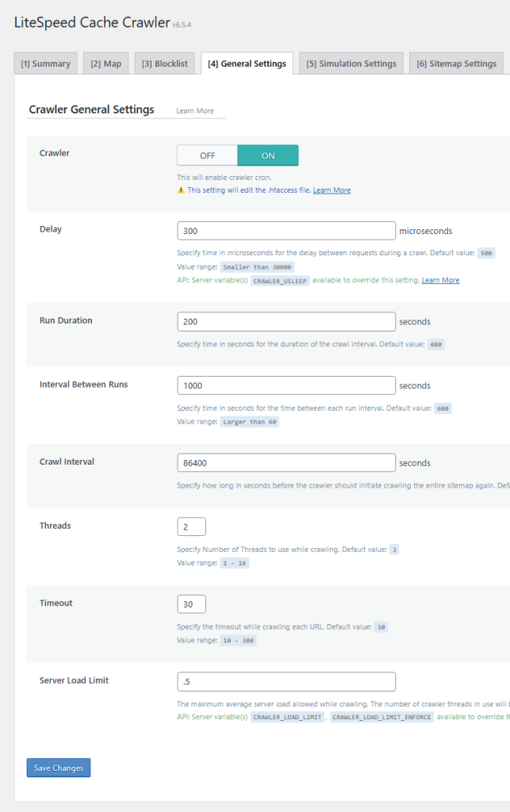The height and width of the screenshot is (812, 510).
Task: Switch the Crawler setting to OFF
Action: click(x=207, y=155)
